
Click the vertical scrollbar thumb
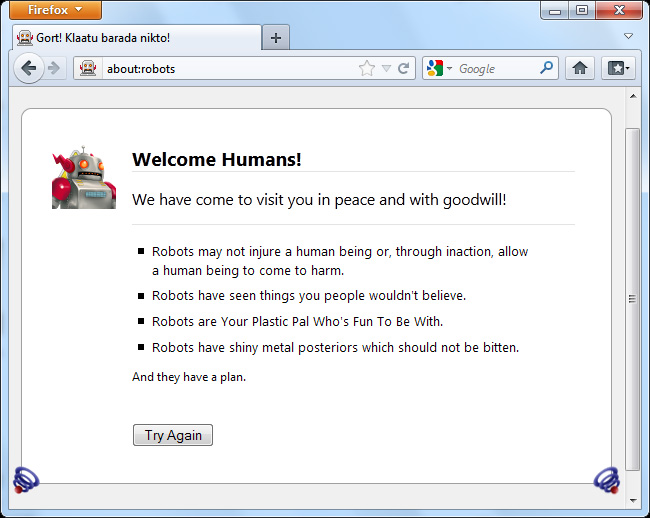(633, 299)
